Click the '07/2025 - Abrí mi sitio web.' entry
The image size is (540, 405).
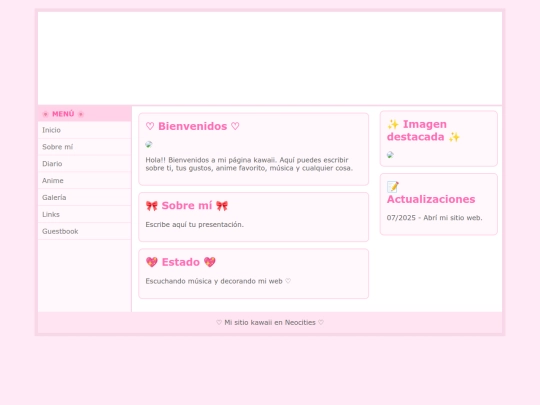[435, 218]
